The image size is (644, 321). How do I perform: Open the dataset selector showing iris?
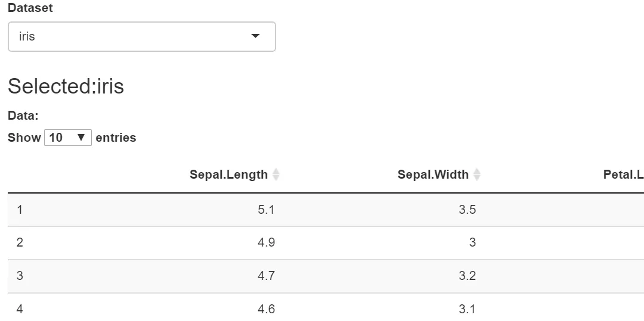[x=141, y=37]
